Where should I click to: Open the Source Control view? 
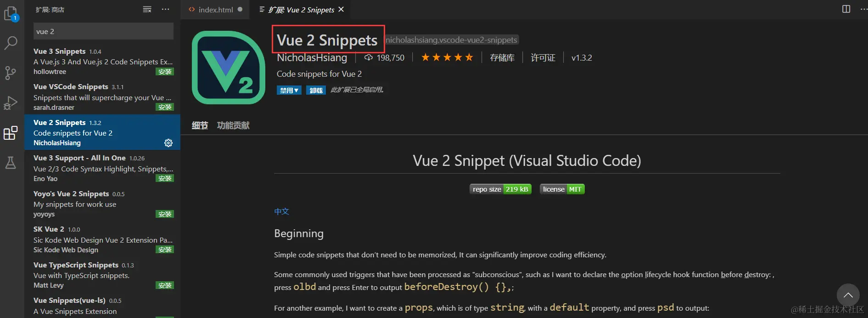[11, 73]
